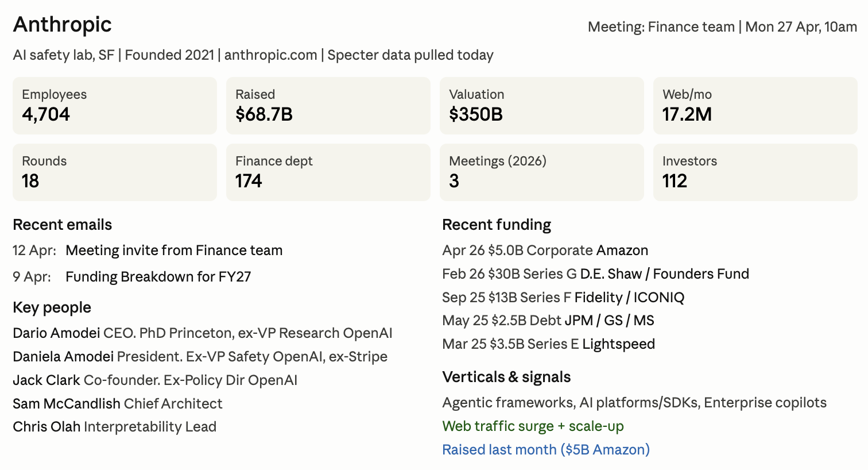Click Jack Clark's name
The image size is (868, 470).
(x=46, y=380)
